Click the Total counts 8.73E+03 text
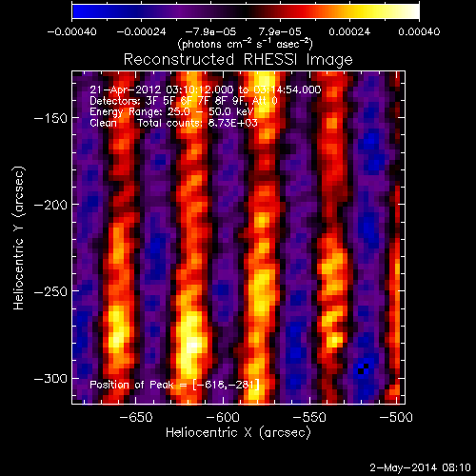 [197, 123]
